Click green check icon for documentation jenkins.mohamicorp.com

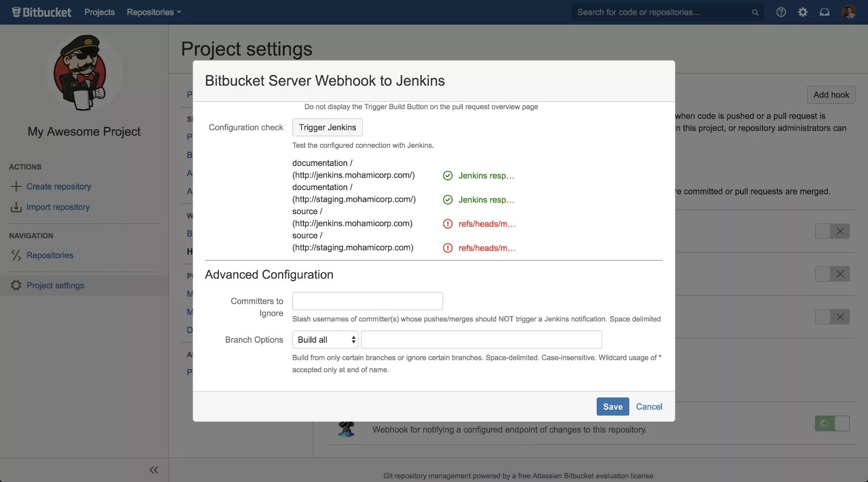(x=448, y=176)
